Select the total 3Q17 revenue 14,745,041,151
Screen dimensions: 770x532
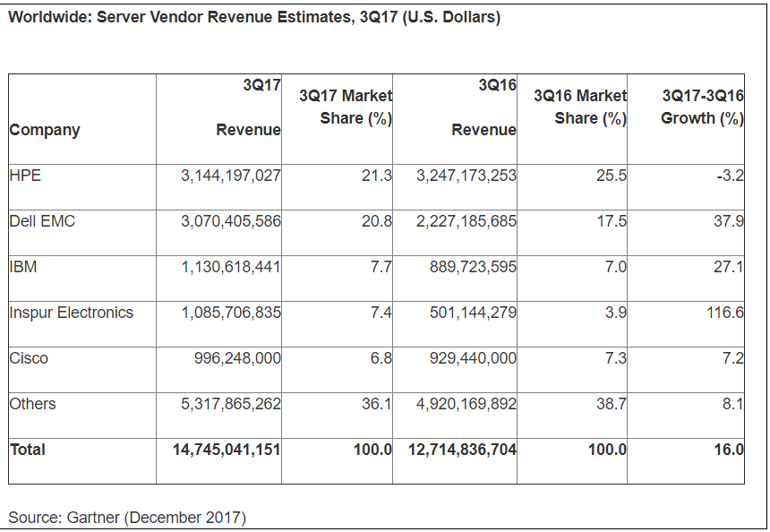click(x=227, y=450)
